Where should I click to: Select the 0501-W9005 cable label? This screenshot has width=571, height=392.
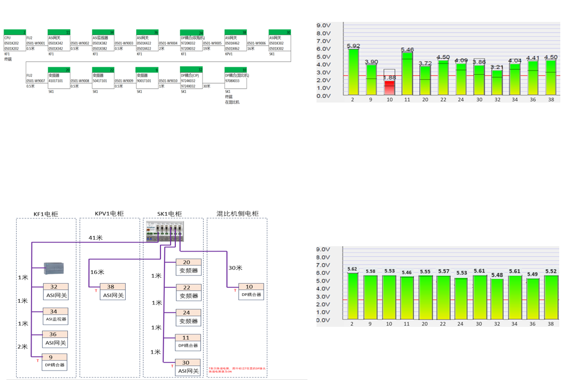212,43
